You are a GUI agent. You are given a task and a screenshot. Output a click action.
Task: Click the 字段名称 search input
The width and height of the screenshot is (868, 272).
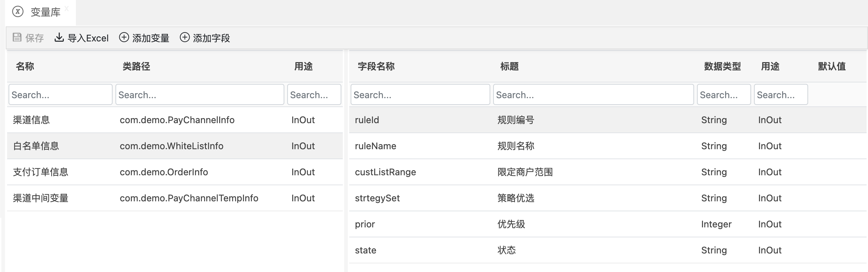pos(420,95)
